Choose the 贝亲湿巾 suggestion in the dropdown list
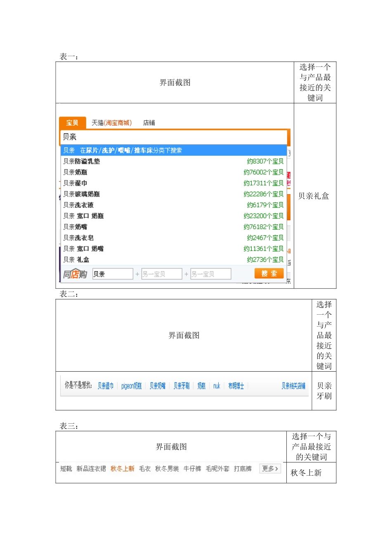 click(173, 183)
